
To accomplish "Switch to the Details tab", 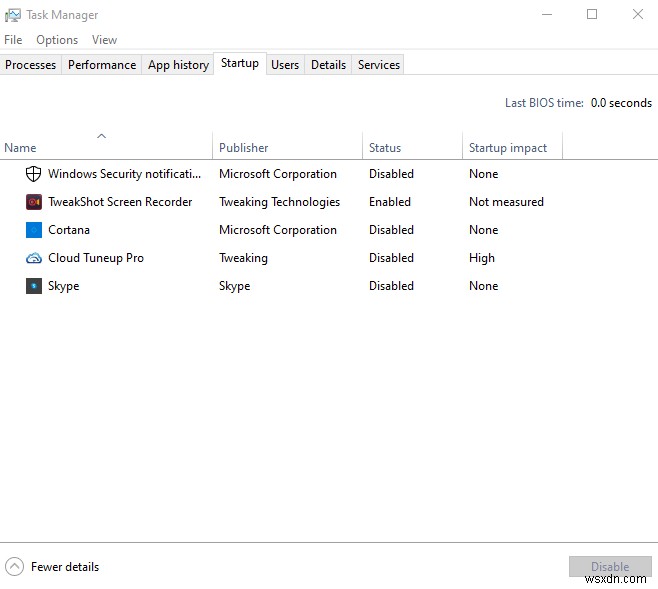I will [328, 65].
